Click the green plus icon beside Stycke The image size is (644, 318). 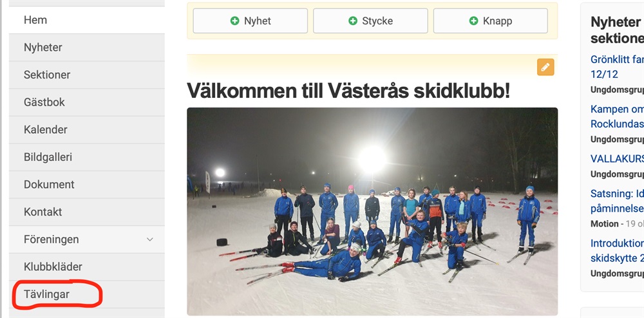tap(353, 21)
